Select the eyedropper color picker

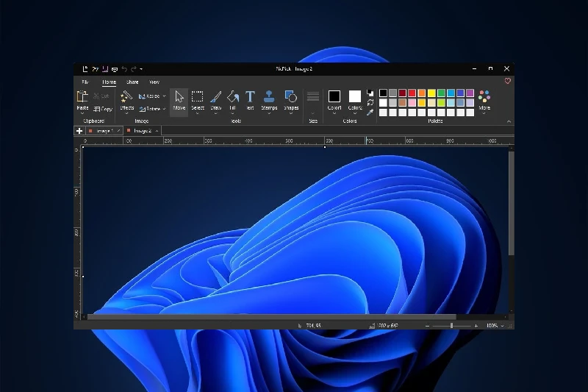click(370, 113)
